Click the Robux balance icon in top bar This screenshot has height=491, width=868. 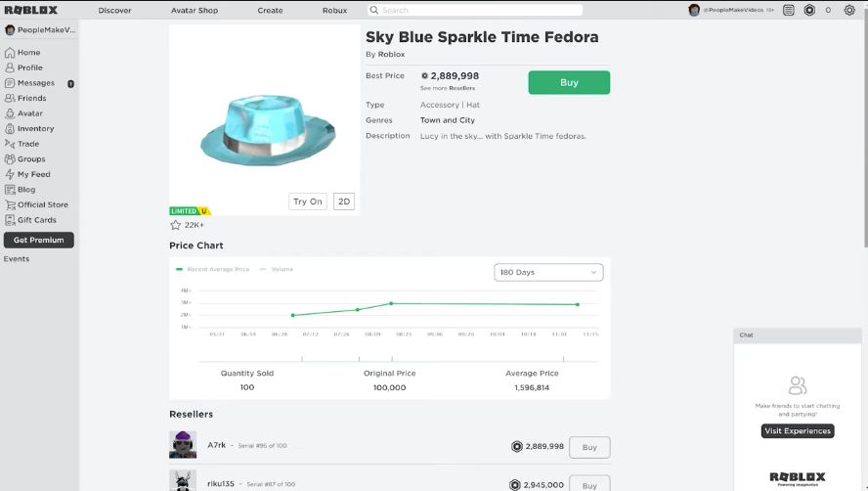coord(809,10)
